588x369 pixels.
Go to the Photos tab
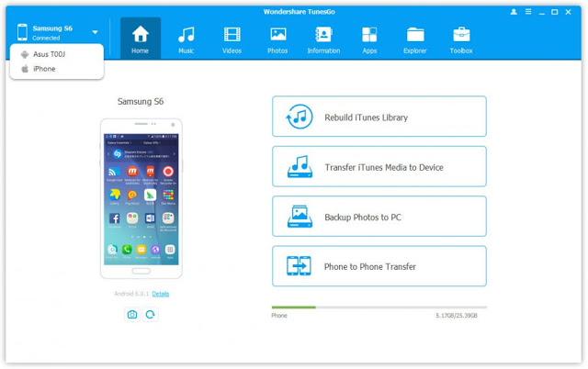pyautogui.click(x=277, y=39)
